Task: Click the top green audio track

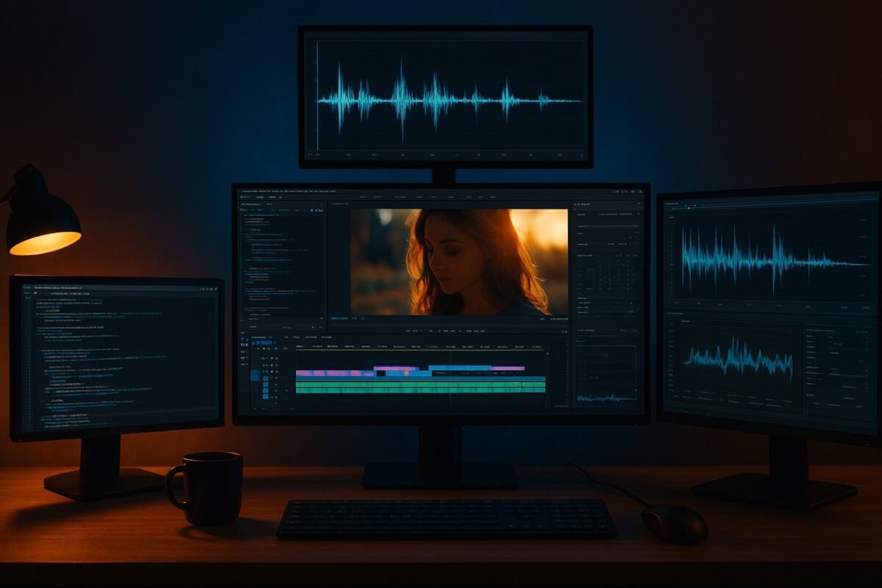Action: (420, 384)
